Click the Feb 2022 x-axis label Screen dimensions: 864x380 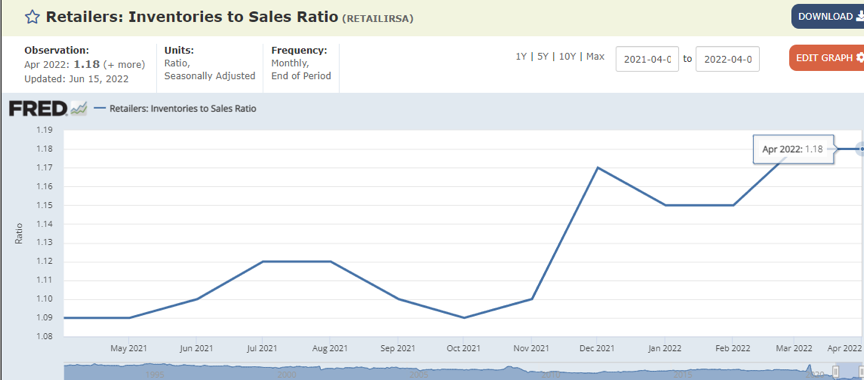[x=732, y=348]
